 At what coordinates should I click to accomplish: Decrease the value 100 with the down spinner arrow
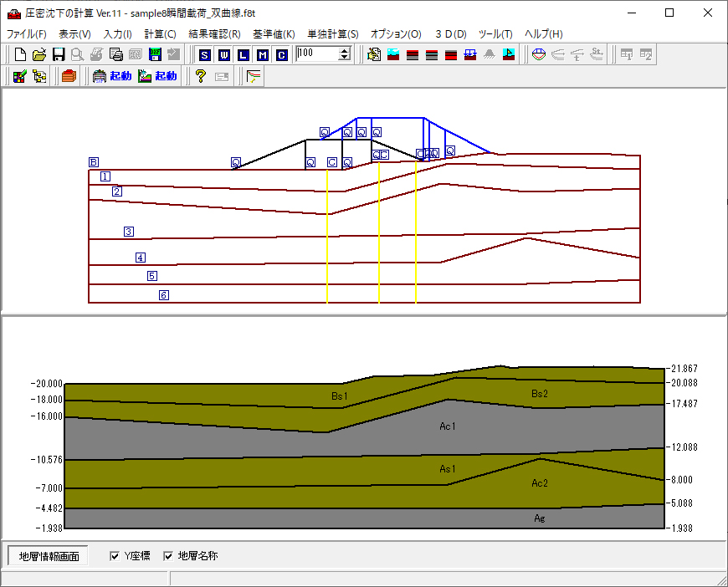pos(344,59)
